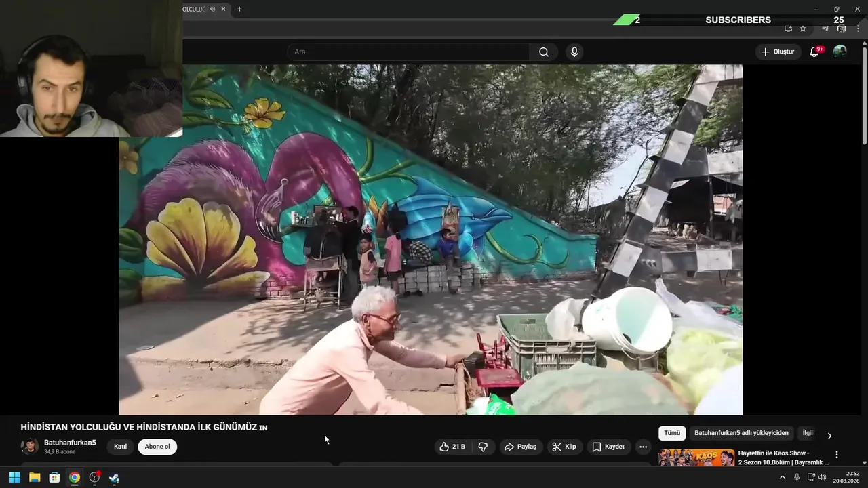
Task: Open Chrome three-dot menu
Action: point(858,28)
